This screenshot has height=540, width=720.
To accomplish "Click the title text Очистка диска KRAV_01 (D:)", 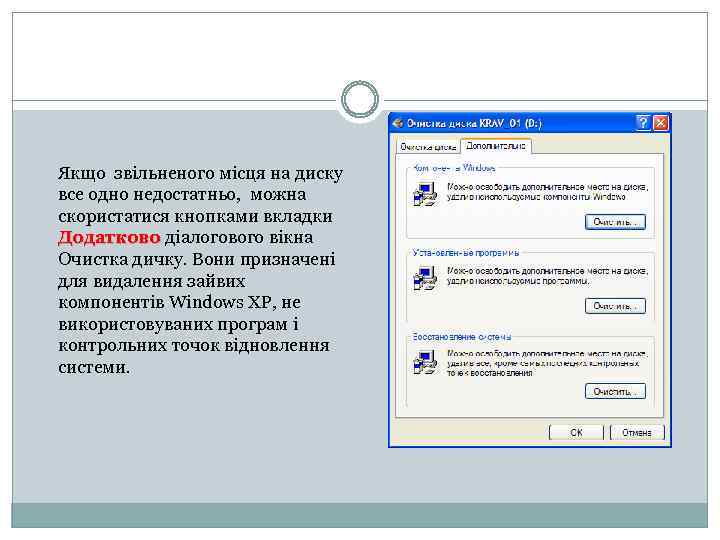I will tap(474, 124).
